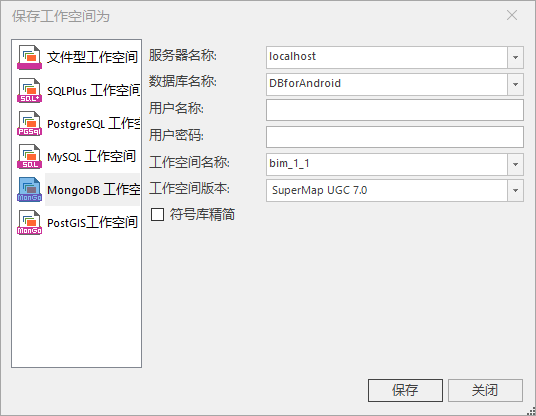Click the SQLPlus workspace icon
The height and width of the screenshot is (416, 536).
pyautogui.click(x=29, y=90)
